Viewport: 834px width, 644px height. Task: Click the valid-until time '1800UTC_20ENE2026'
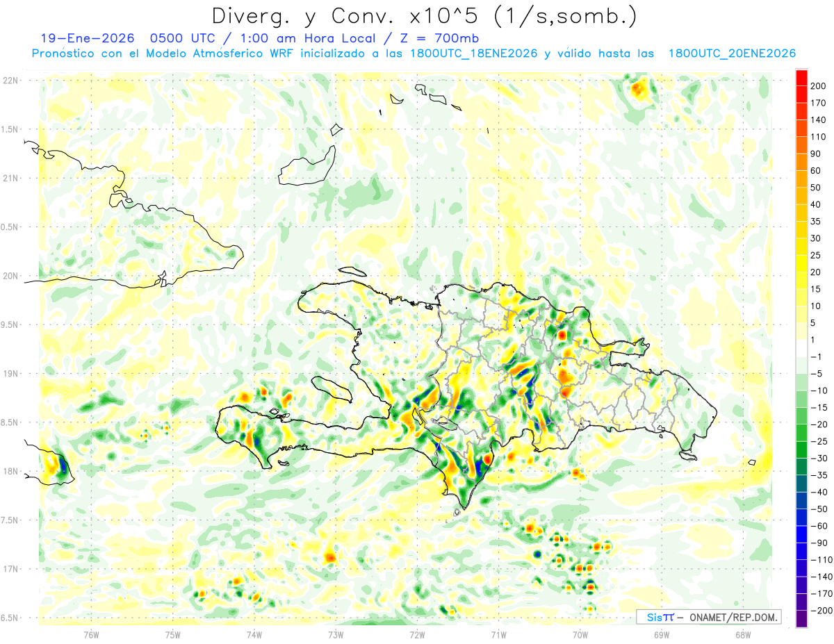point(732,53)
